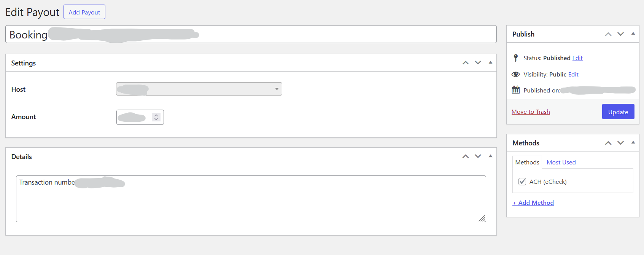The image size is (644, 255).
Task: Click the Amount stepper arrows
Action: [x=156, y=117]
